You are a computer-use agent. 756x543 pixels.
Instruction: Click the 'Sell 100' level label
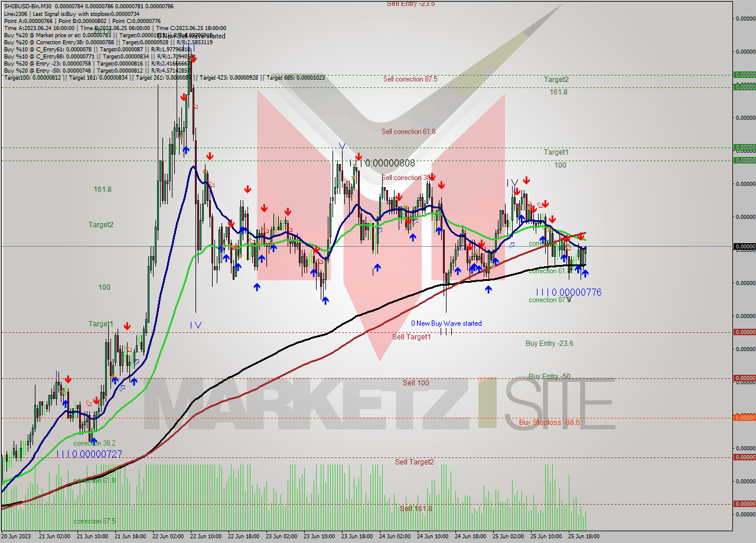(416, 383)
